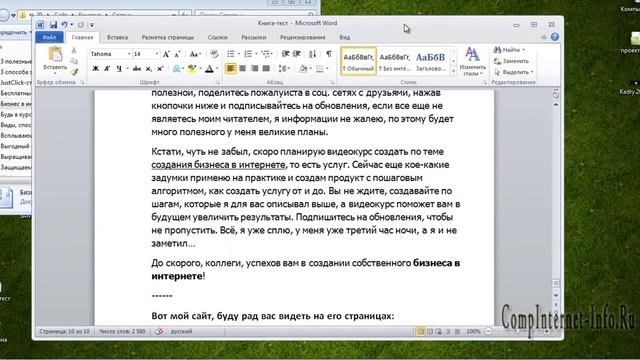Decrease the paragraph indent
The height and width of the screenshot is (360, 640).
[x=285, y=54]
